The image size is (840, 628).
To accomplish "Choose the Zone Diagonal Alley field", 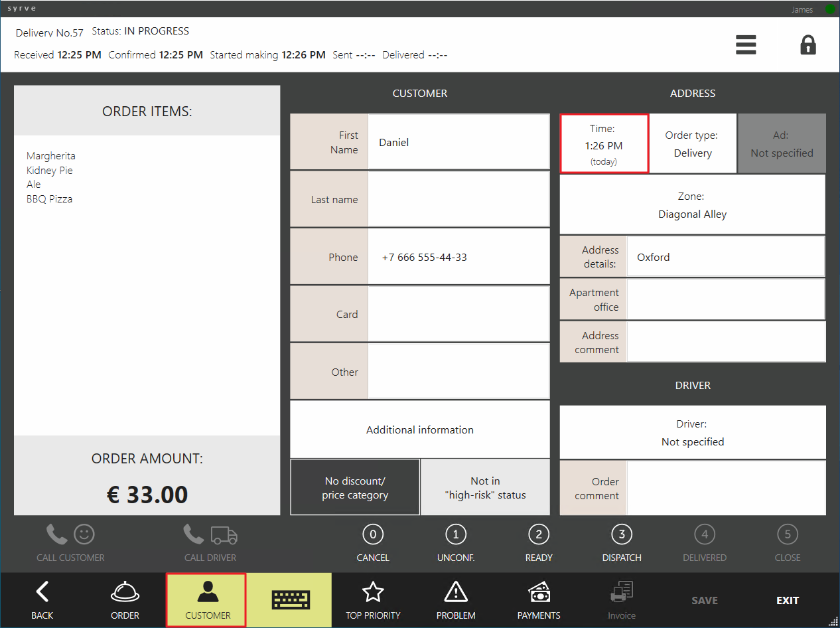I will click(x=693, y=204).
